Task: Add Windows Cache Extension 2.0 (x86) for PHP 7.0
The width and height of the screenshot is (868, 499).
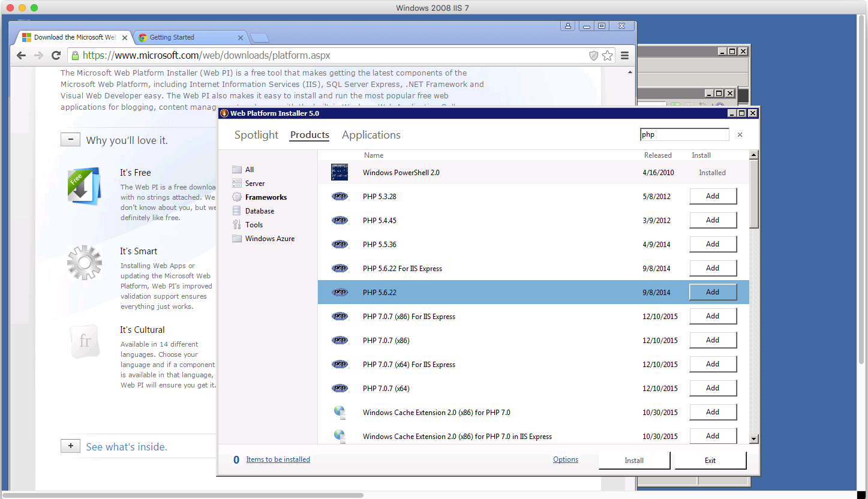Action: (713, 412)
